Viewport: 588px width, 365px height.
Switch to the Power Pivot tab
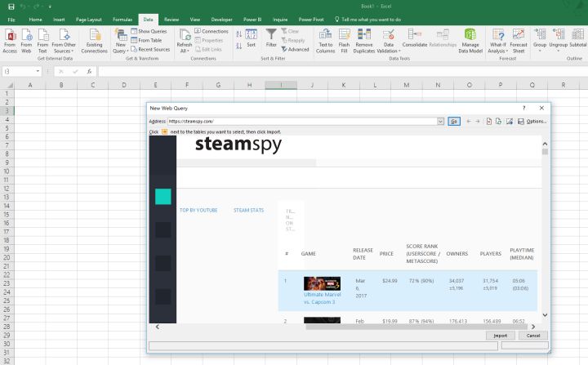(x=311, y=20)
